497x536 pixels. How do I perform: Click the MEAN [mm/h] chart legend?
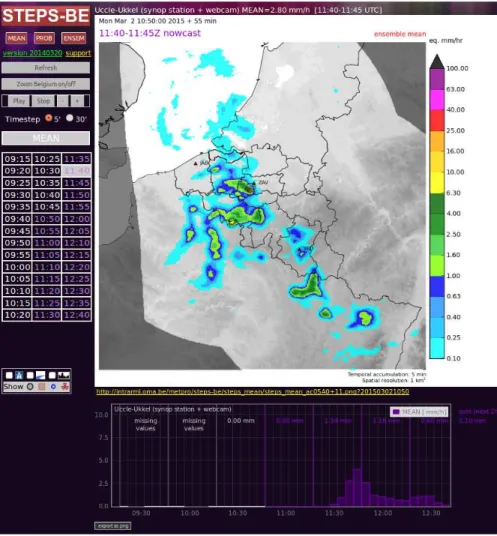(420, 412)
